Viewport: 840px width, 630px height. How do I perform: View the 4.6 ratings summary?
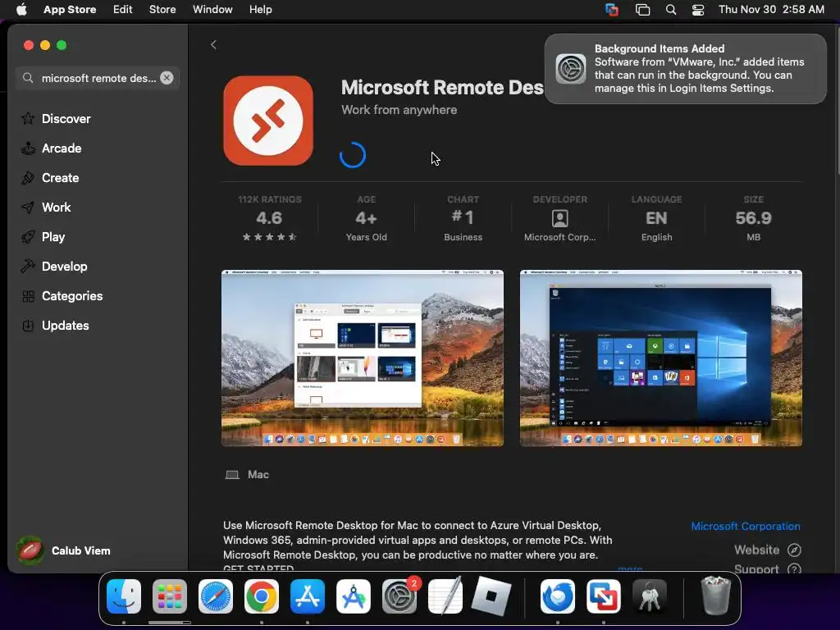pyautogui.click(x=269, y=218)
